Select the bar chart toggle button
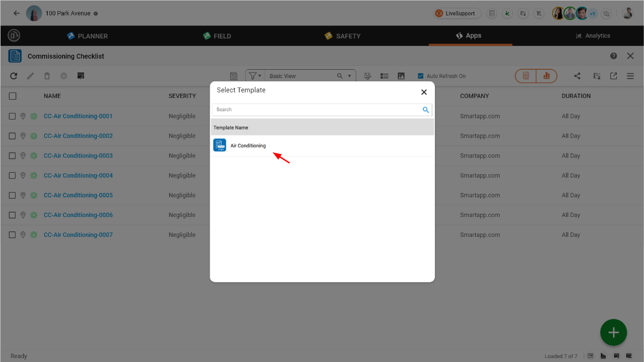The image size is (644, 362). click(546, 76)
